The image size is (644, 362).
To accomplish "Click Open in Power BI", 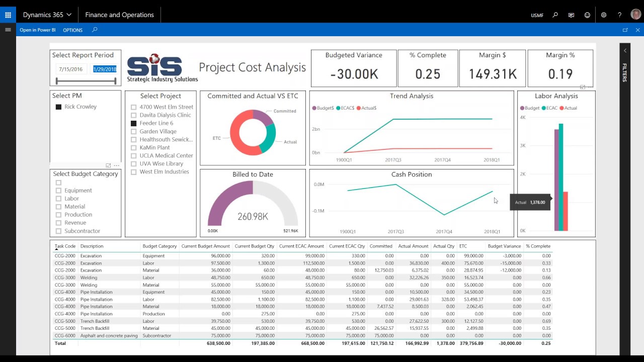I will (38, 30).
